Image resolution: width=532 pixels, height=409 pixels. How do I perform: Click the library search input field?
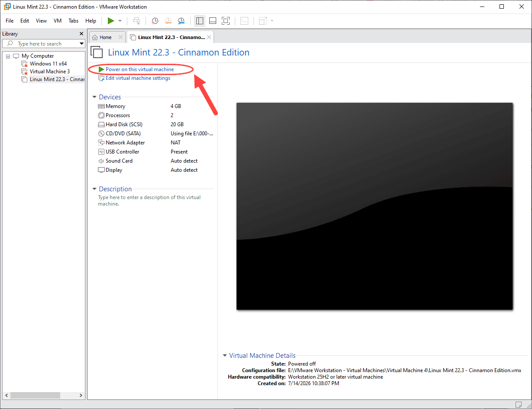click(43, 44)
